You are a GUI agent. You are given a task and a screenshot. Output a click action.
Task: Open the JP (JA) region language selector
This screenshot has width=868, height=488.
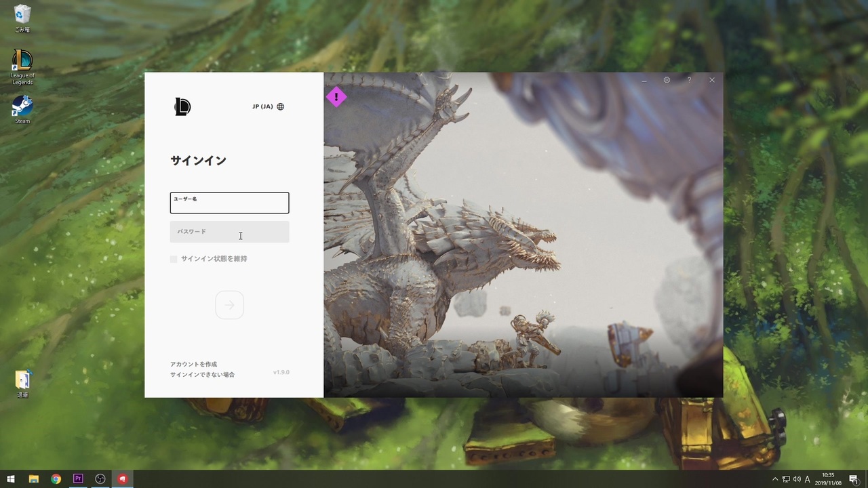pos(268,106)
